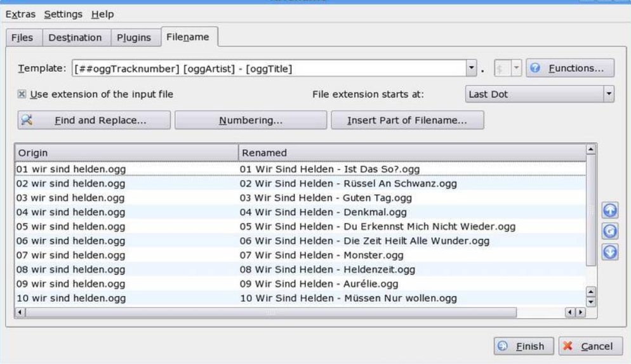
Task: Open the Help menu
Action: point(103,15)
